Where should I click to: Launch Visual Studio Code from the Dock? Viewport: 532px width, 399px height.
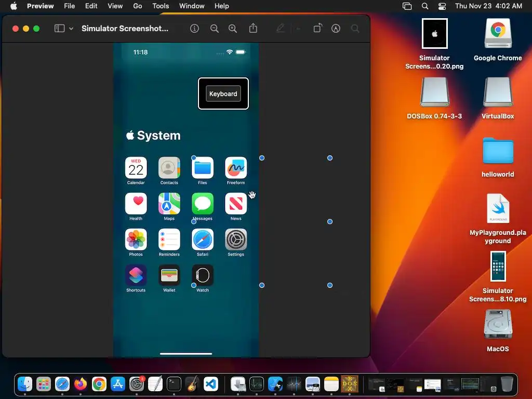point(211,384)
